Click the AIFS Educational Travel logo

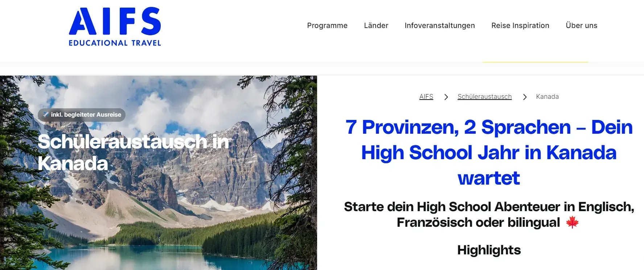(115, 27)
